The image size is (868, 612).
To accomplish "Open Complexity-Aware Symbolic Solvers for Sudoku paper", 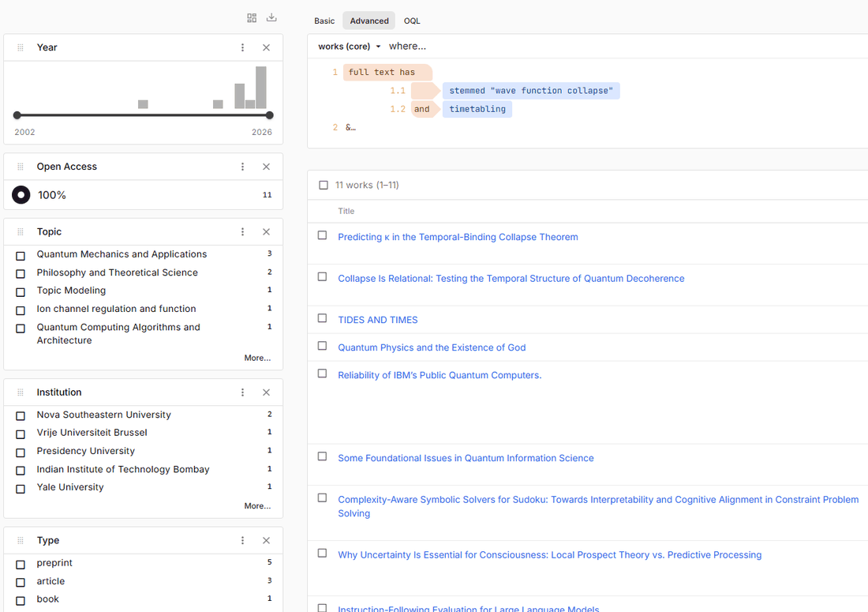I will (598, 506).
